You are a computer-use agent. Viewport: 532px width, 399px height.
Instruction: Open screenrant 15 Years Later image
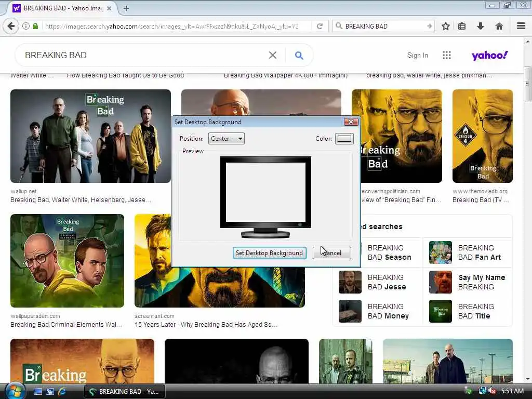(220, 288)
